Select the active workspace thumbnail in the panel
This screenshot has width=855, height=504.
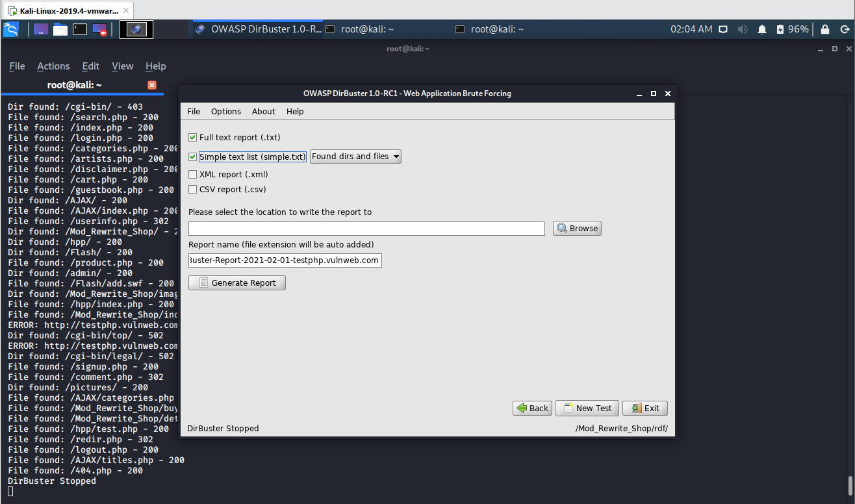click(136, 29)
